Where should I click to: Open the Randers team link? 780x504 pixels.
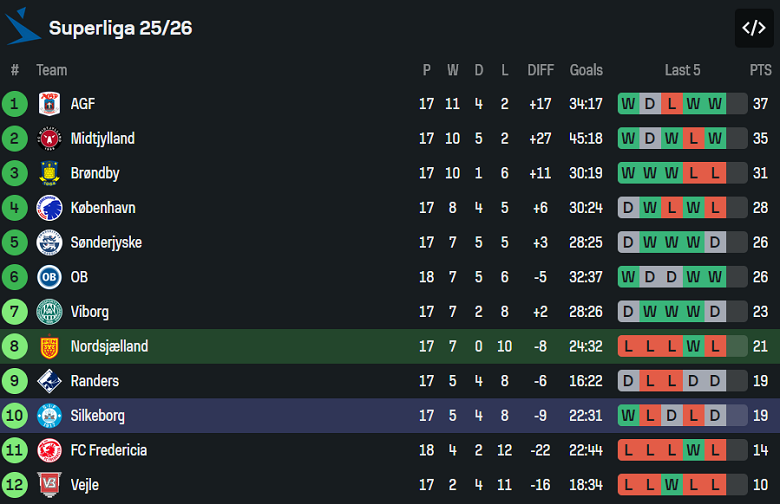coord(94,381)
